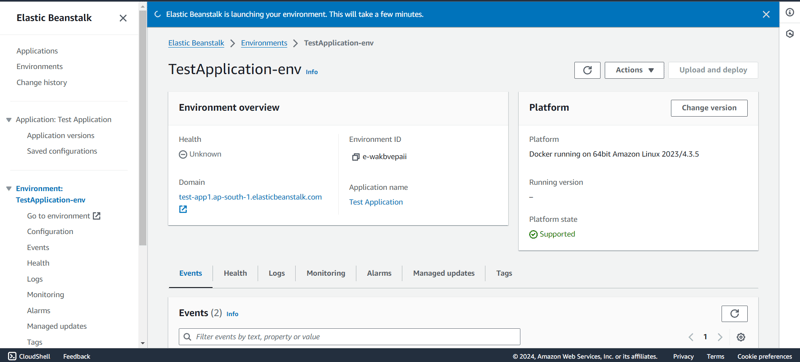
Task: Open Saved configurations in the sidebar
Action: (x=62, y=151)
